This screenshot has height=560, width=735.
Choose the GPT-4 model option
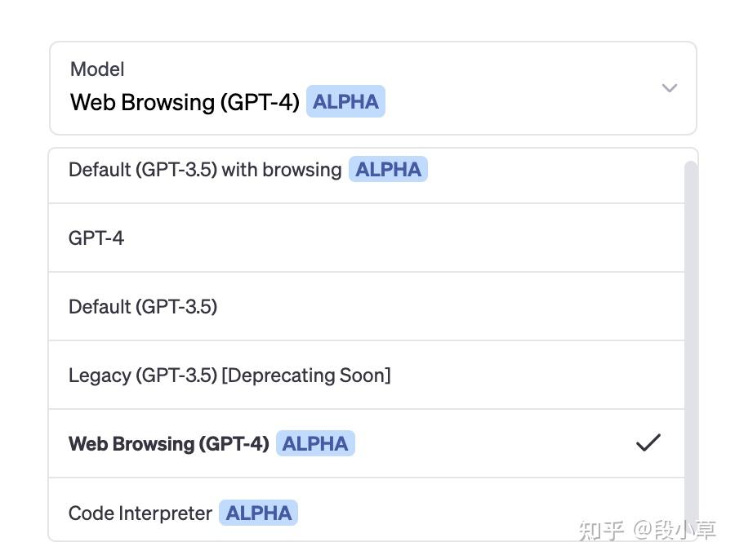(367, 238)
